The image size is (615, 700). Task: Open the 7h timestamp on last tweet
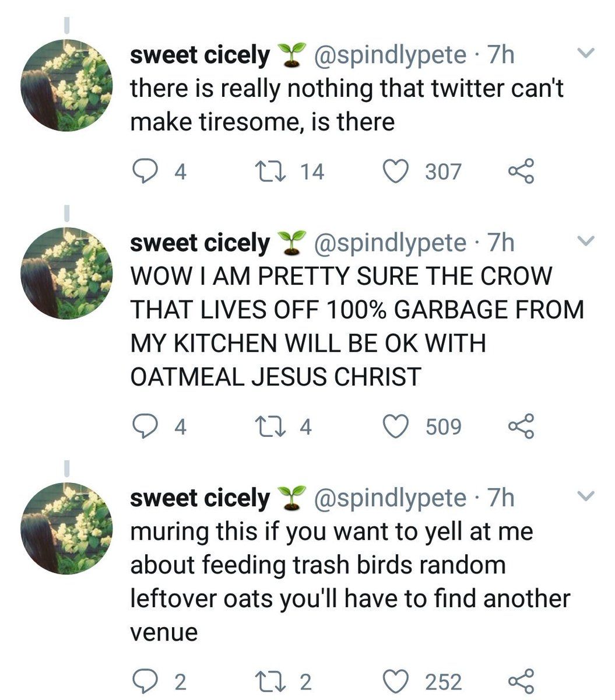[x=501, y=498]
